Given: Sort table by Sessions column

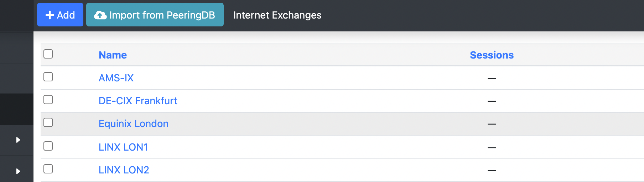Looking at the screenshot, I should (x=492, y=55).
